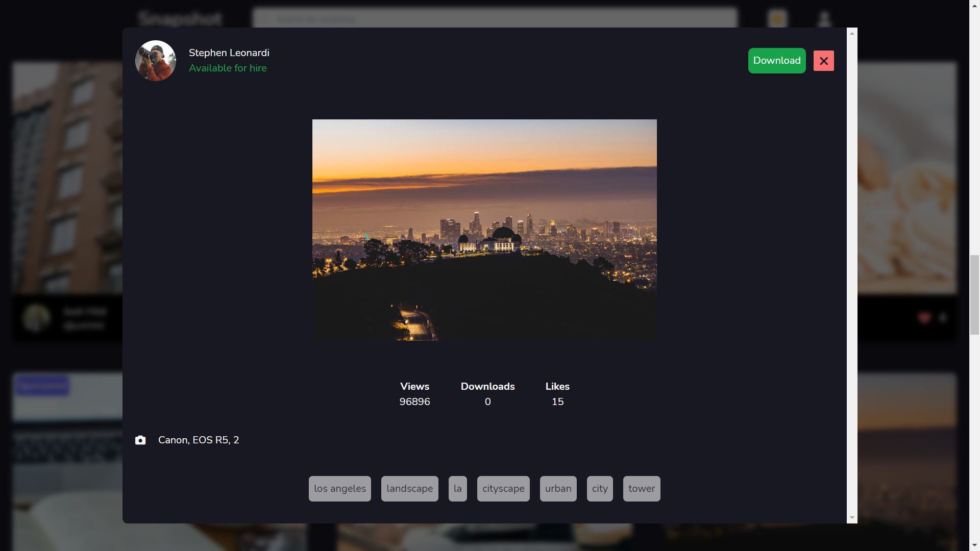Download Stephen Leonardi's photo
980x551 pixels.
click(777, 61)
